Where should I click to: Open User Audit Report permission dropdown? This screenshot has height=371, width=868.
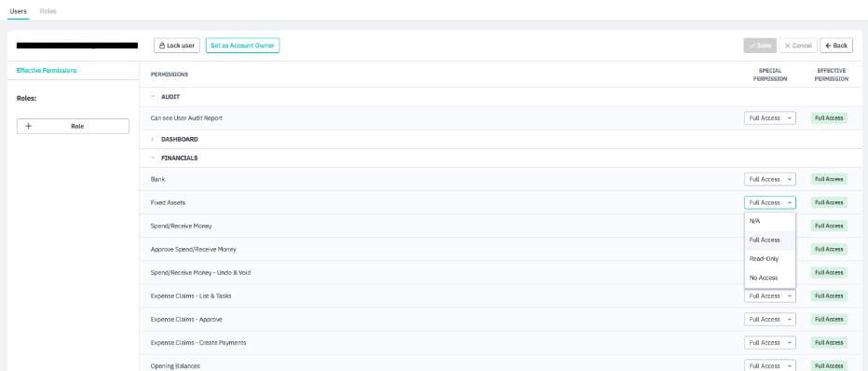click(770, 118)
